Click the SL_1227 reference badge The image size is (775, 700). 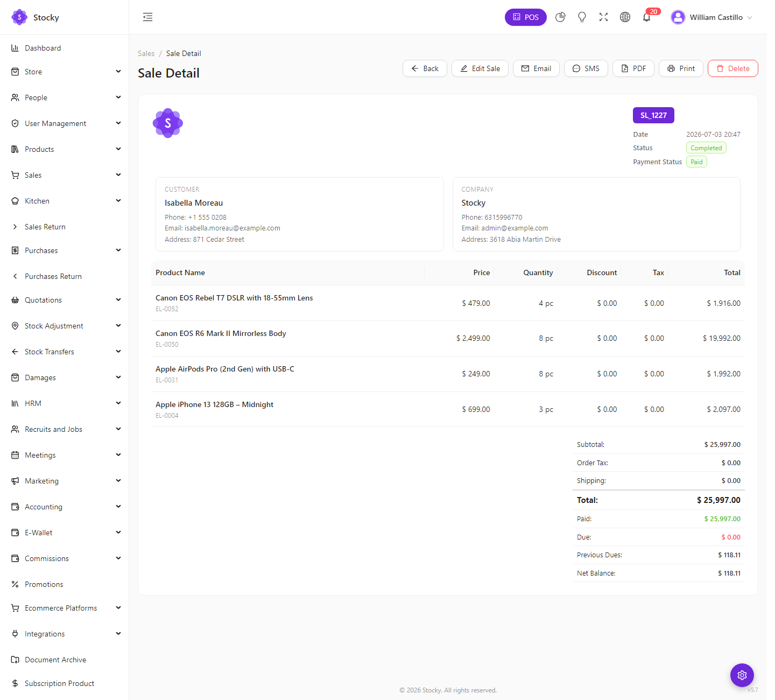653,115
